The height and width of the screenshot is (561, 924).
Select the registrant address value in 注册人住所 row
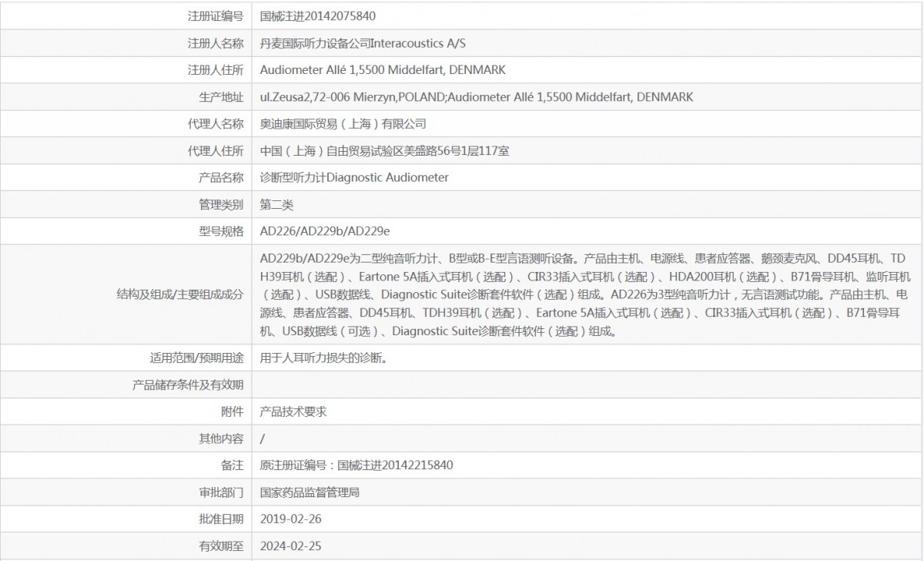pos(383,69)
